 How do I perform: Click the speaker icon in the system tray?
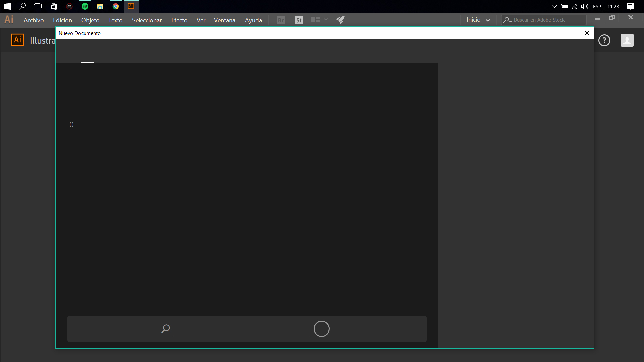click(585, 6)
